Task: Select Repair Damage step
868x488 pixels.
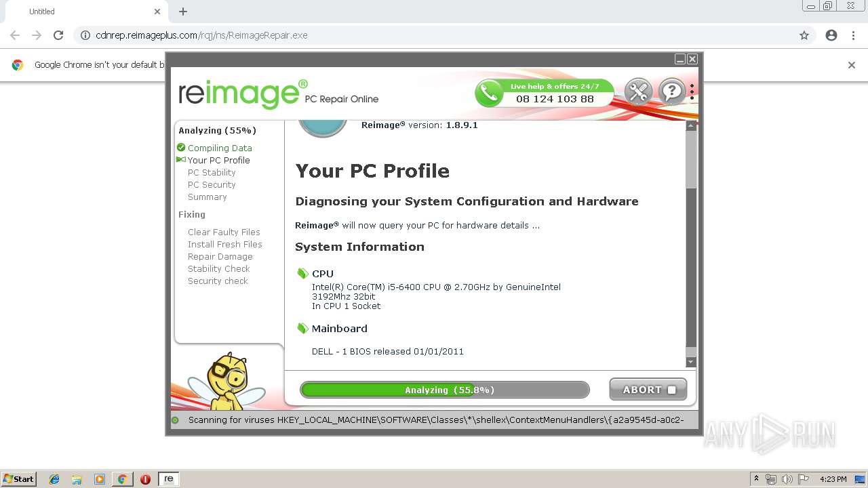Action: tap(220, 256)
